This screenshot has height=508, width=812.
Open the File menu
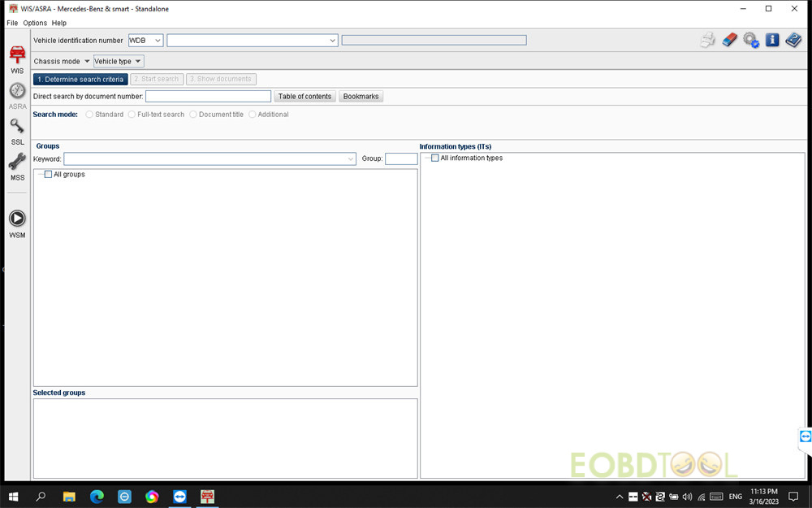[x=12, y=23]
